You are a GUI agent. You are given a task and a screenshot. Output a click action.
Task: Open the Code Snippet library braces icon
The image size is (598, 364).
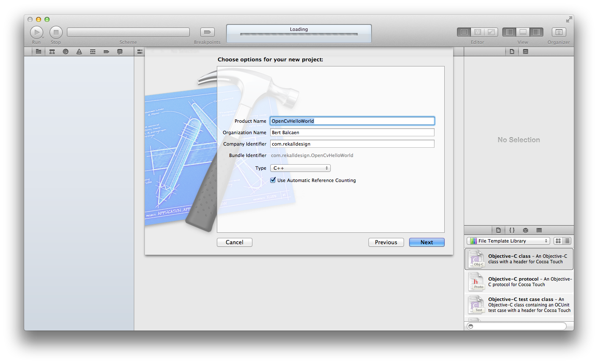(512, 230)
